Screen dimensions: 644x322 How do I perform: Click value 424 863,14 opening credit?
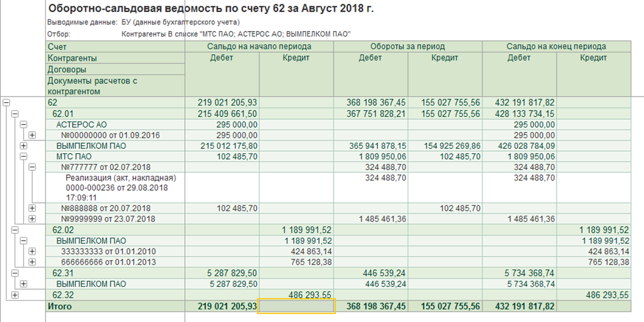coord(312,252)
